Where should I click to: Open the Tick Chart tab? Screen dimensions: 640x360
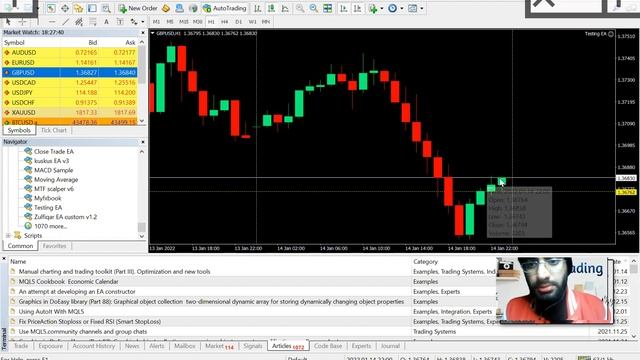coord(53,130)
